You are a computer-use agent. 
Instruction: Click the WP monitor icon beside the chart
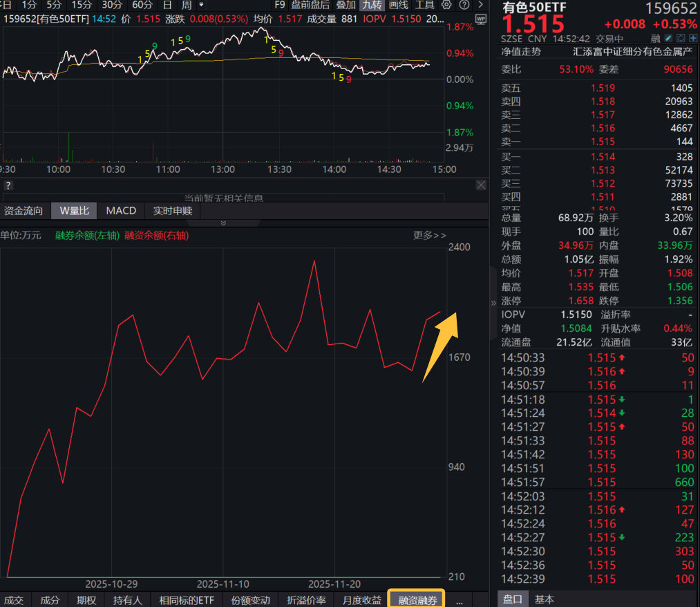coord(481,19)
